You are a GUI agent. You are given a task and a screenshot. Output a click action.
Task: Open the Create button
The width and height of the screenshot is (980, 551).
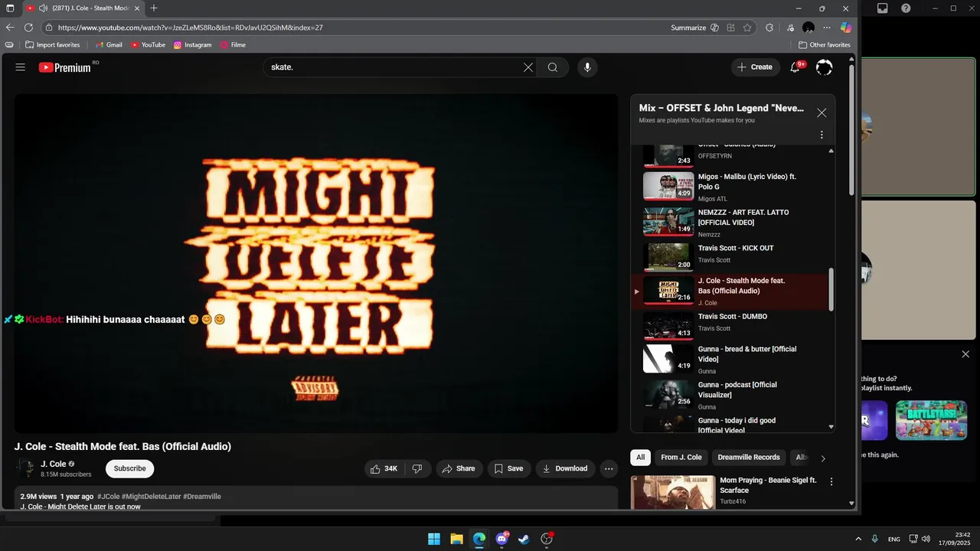pyautogui.click(x=755, y=67)
